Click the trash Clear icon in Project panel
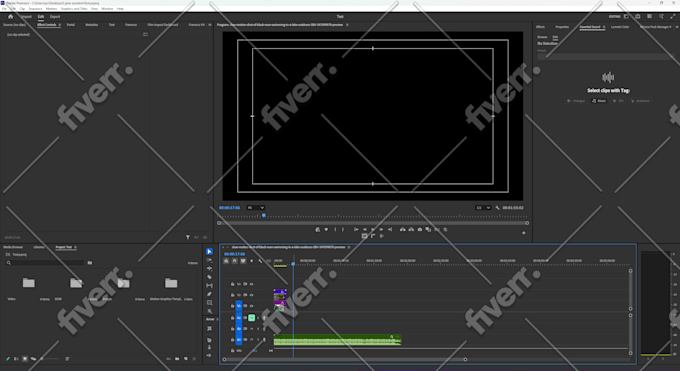Screen dimensions: 680x371 coord(194,359)
